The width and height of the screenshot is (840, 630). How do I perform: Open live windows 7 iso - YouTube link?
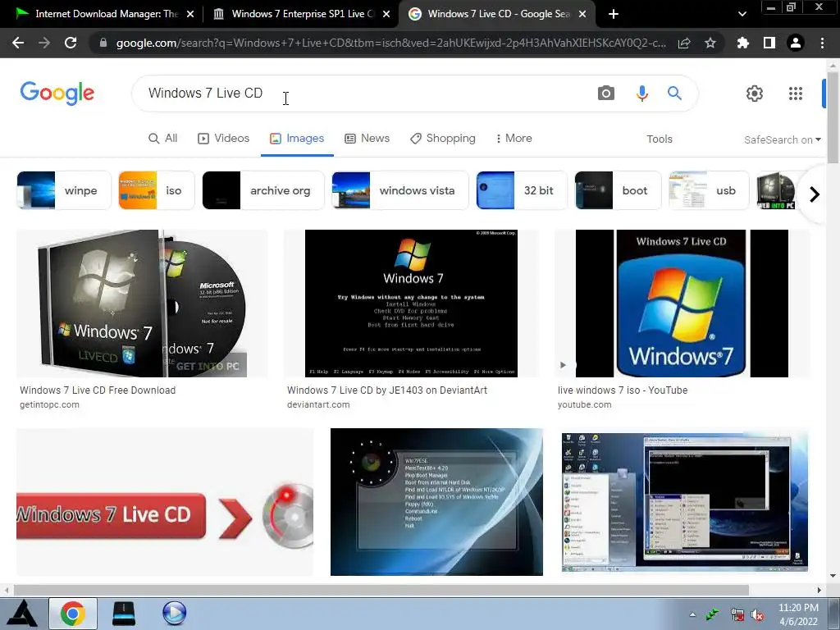[x=623, y=390]
